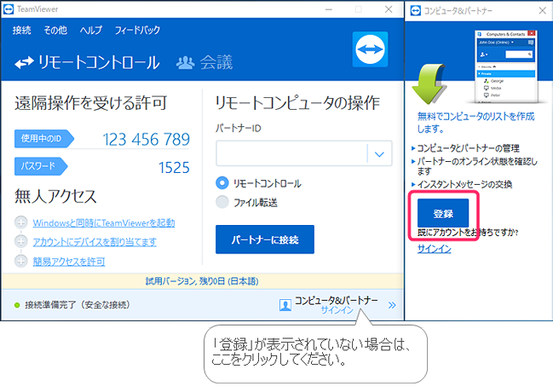Click the コンピュータ&パートナー status bar label
The height and width of the screenshot is (392, 553).
pos(336,300)
